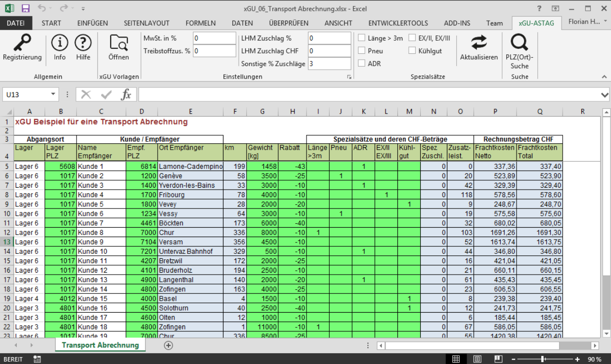The height and width of the screenshot is (364, 611).
Task: Open the DATEI tab
Action: pyautogui.click(x=16, y=23)
